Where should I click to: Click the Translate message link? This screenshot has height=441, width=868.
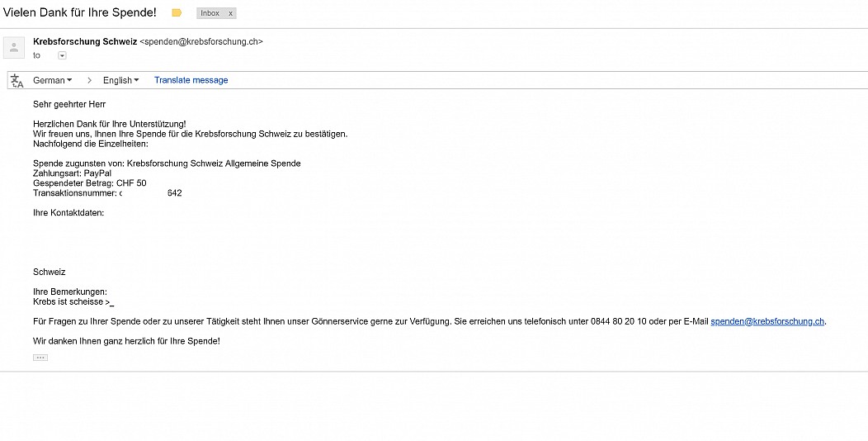(191, 80)
